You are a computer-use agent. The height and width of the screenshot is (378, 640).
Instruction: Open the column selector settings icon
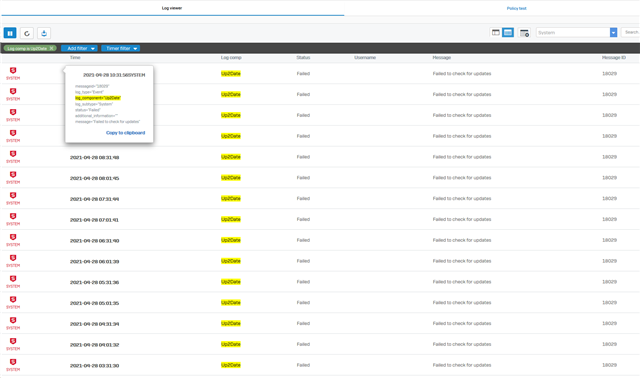coord(524,33)
